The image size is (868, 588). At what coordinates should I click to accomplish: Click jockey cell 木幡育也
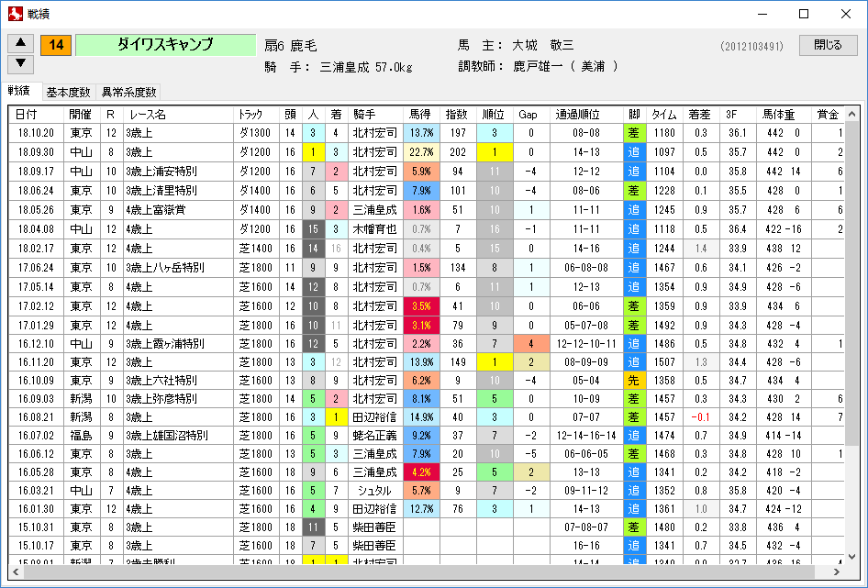point(374,229)
